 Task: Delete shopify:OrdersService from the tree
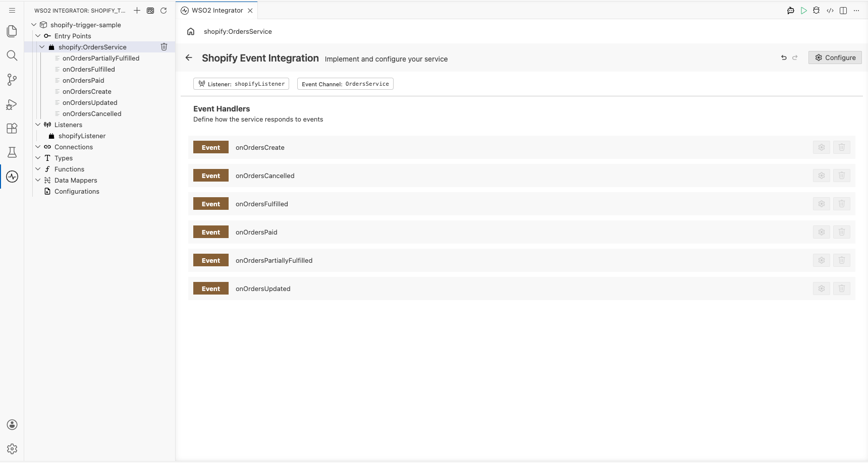(164, 47)
